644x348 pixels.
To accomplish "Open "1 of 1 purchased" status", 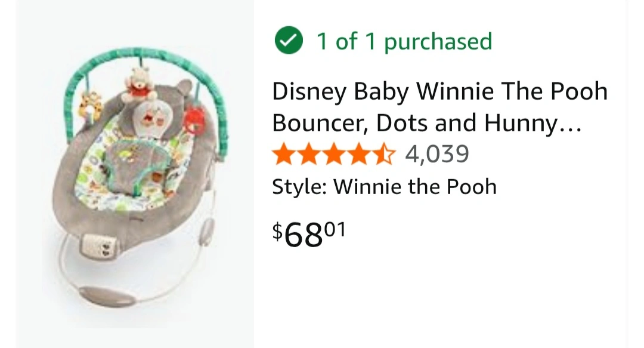I will pos(404,42).
